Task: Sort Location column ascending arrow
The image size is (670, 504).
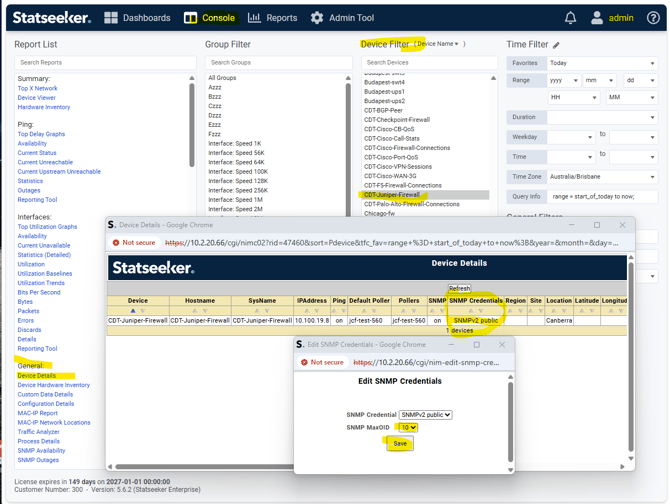Action: point(554,311)
